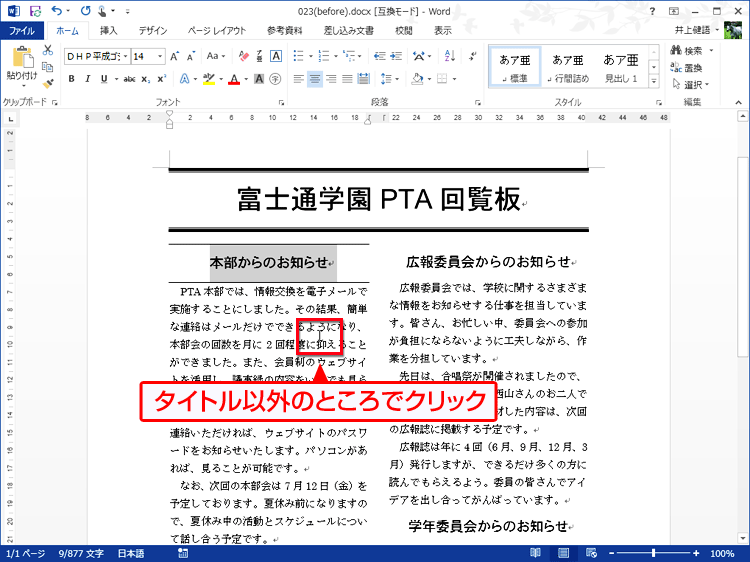Image resolution: width=750 pixels, height=562 pixels.
Task: Open the ファイル tab
Action: pyautogui.click(x=22, y=31)
